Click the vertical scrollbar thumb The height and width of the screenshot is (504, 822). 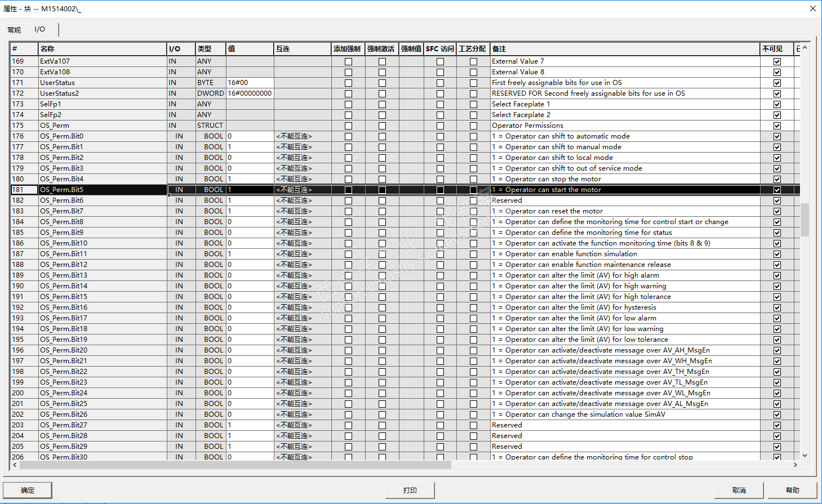805,220
